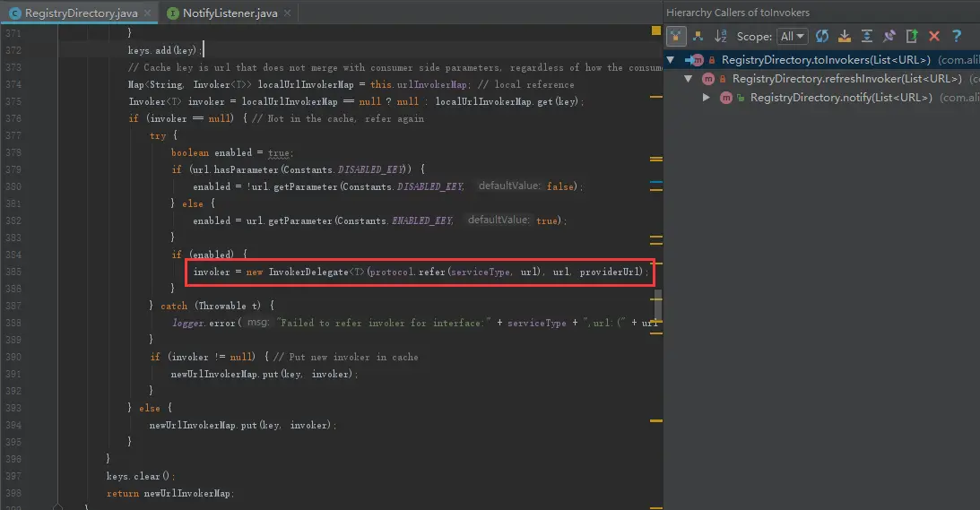Click 'newUrlInvokerMap.put' on line 391
The width and height of the screenshot is (980, 510).
click(224, 374)
